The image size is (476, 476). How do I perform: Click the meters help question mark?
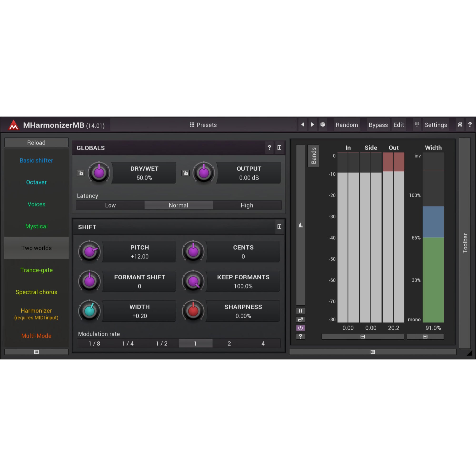pyautogui.click(x=300, y=337)
